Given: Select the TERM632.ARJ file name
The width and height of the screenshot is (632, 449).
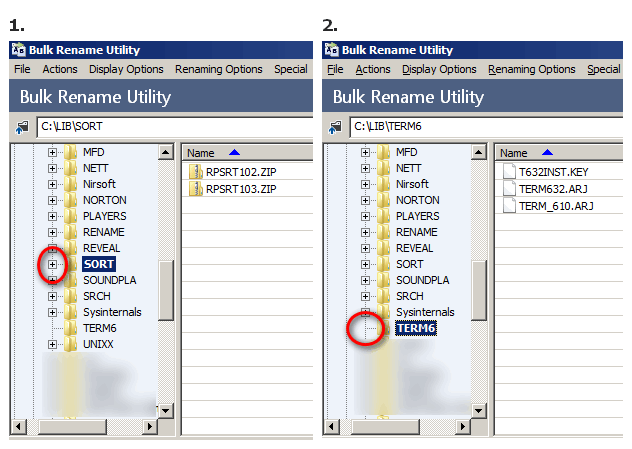Looking at the screenshot, I should [x=553, y=189].
